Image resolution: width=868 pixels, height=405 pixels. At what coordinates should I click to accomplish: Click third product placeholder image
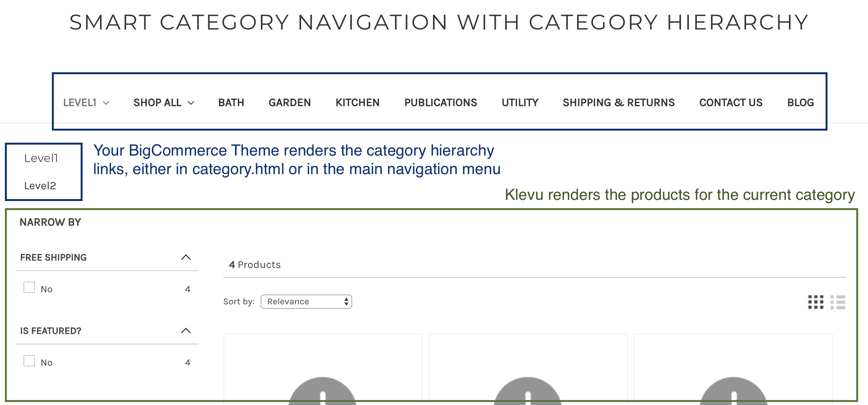click(734, 390)
